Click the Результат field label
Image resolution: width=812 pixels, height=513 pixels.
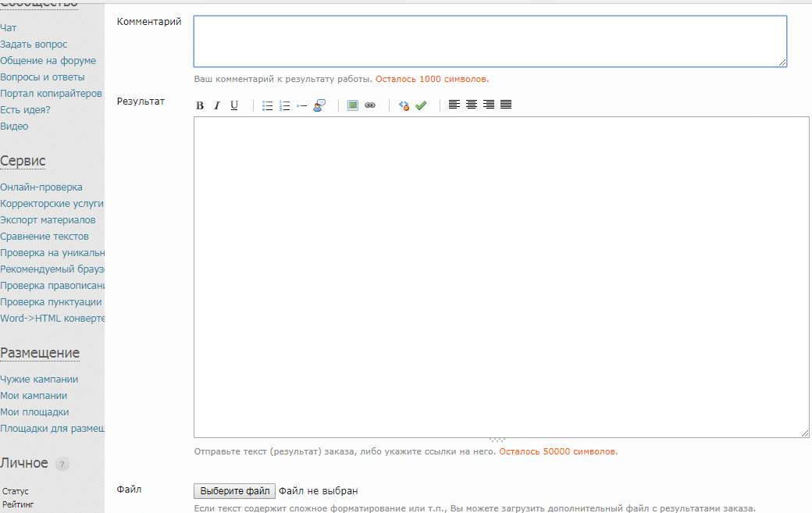pyautogui.click(x=141, y=102)
